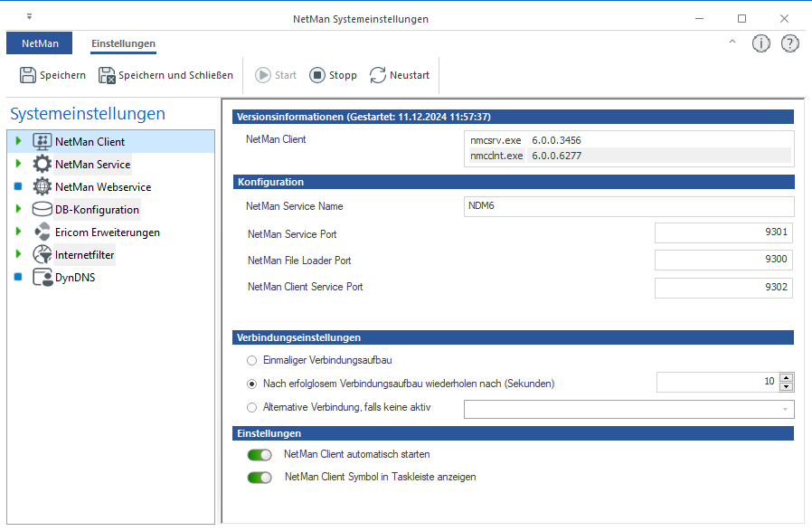
Task: Toggle NetMan Client automatisch starten switch
Action: (260, 455)
